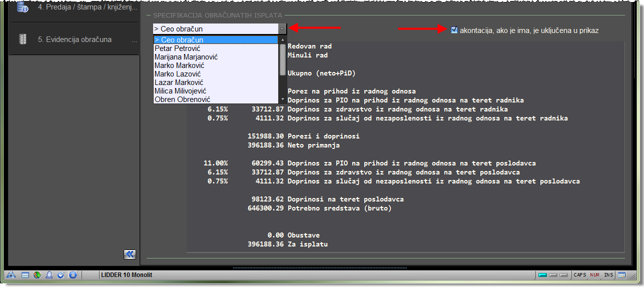Click the database info icon for step 4
This screenshot has width=644, height=287.
point(22,7)
